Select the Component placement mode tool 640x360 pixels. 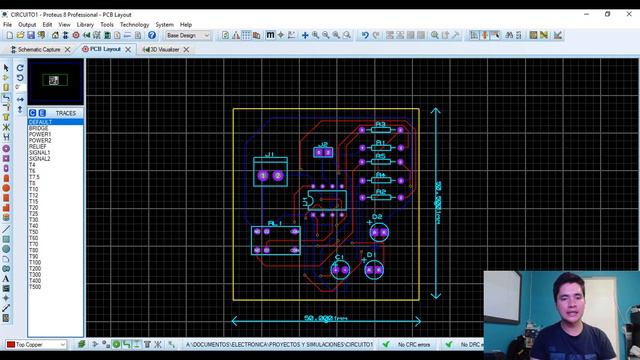[6, 78]
